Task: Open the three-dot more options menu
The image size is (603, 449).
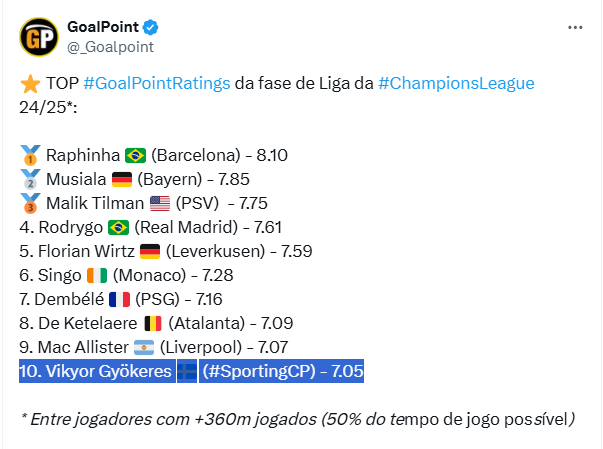Action: (575, 28)
